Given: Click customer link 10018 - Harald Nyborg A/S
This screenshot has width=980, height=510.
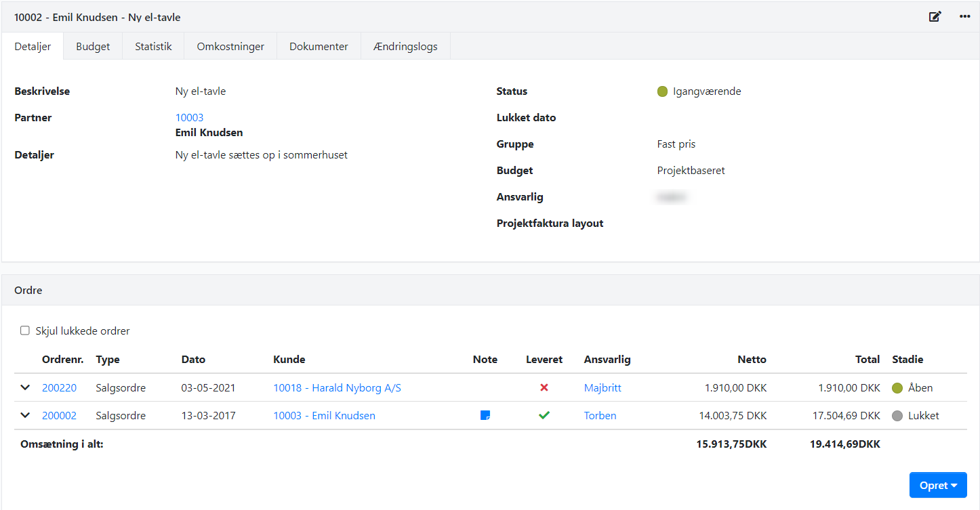Looking at the screenshot, I should 337,388.
